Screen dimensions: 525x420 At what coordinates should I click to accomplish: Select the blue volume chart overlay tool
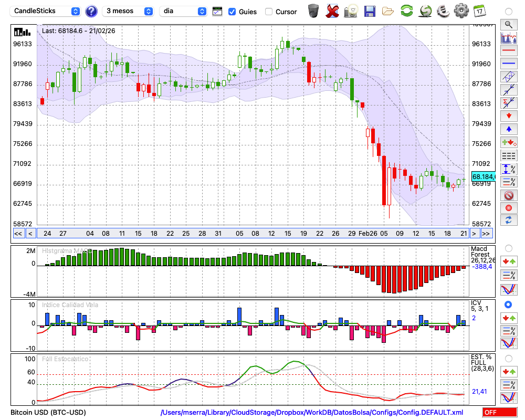tap(509, 37)
